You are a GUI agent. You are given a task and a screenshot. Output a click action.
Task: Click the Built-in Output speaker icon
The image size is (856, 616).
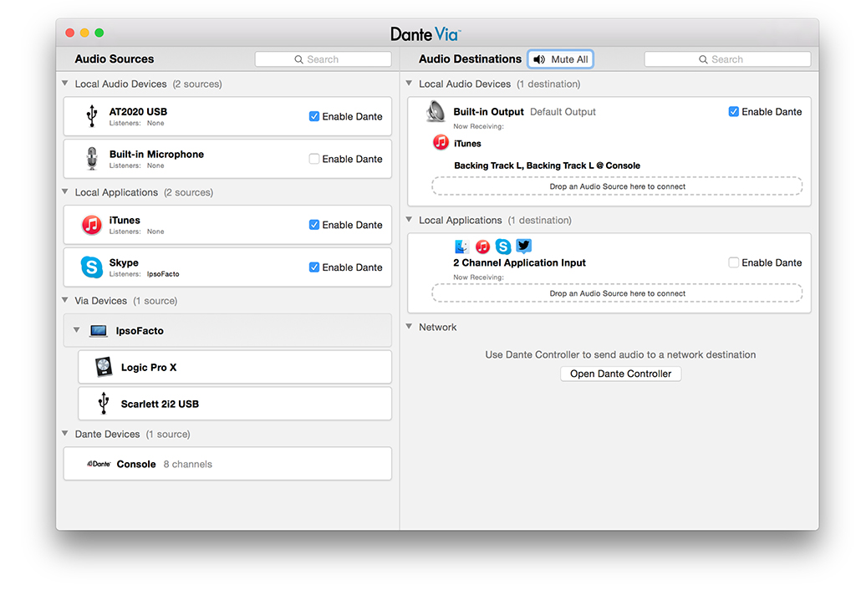pos(436,112)
